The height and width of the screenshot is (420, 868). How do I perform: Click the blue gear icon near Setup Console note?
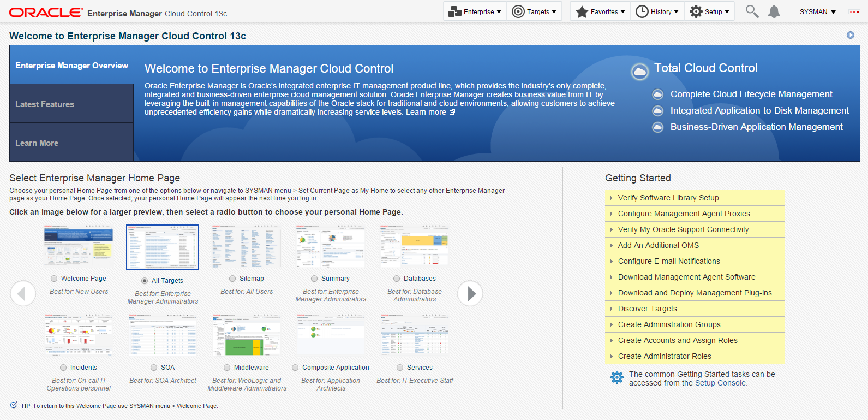click(x=617, y=377)
